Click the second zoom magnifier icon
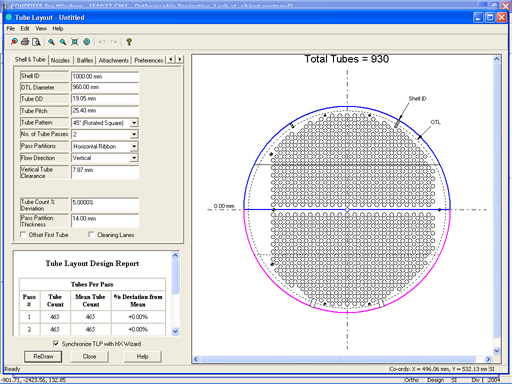Image resolution: width=512 pixels, height=384 pixels. (x=63, y=42)
